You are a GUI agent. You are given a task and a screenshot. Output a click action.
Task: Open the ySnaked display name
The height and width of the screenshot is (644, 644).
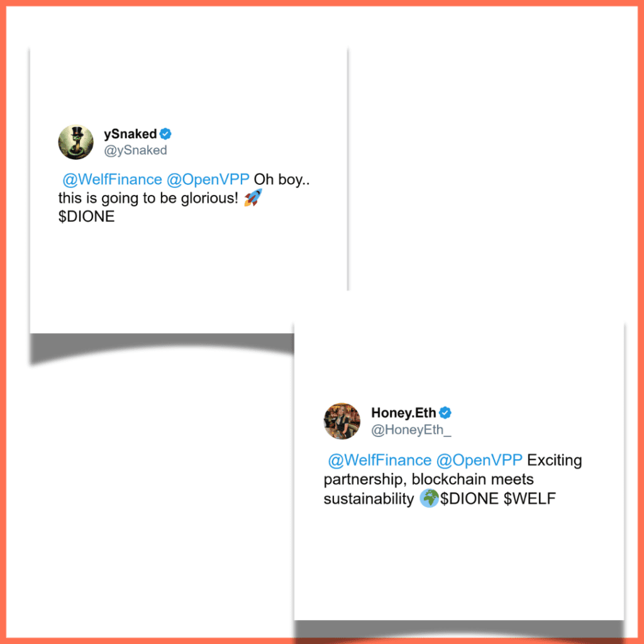click(130, 134)
